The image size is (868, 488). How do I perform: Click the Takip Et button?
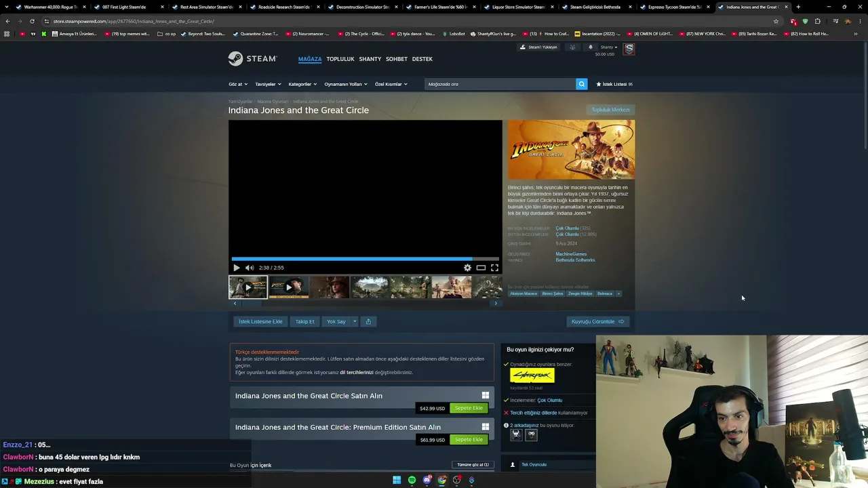pos(305,321)
